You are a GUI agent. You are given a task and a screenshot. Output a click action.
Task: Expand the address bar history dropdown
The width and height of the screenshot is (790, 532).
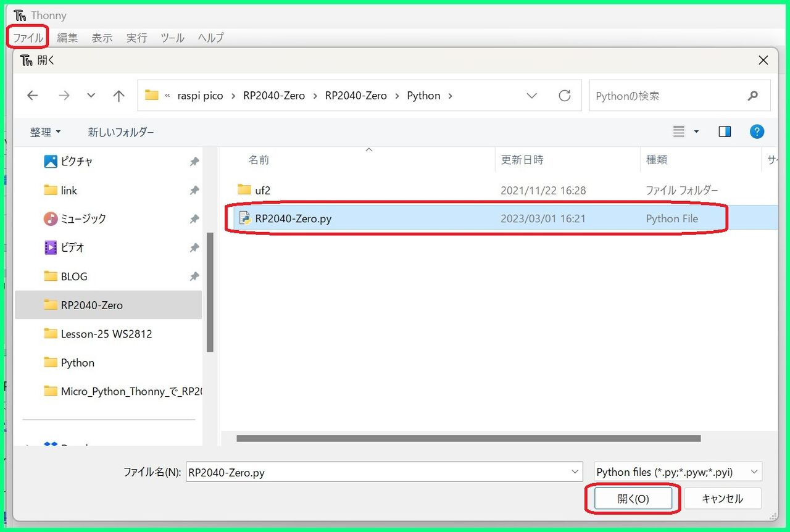point(532,96)
